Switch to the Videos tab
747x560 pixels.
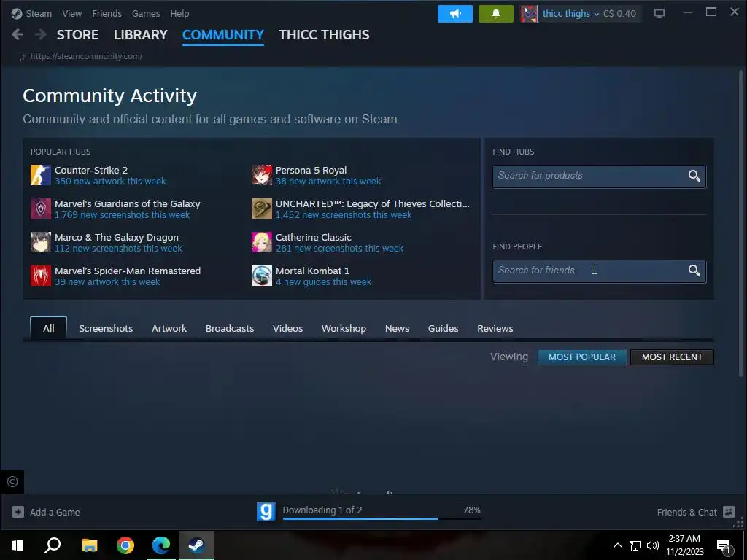click(287, 328)
